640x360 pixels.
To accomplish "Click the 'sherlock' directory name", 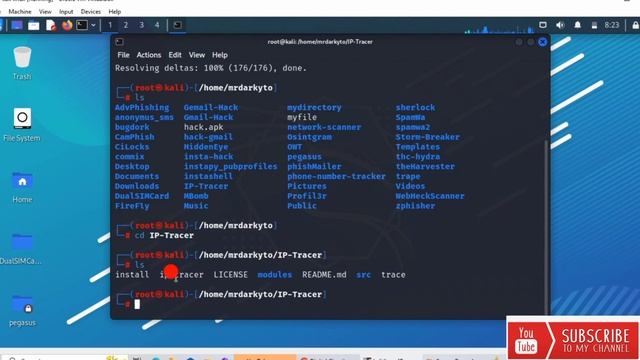I will (415, 107).
